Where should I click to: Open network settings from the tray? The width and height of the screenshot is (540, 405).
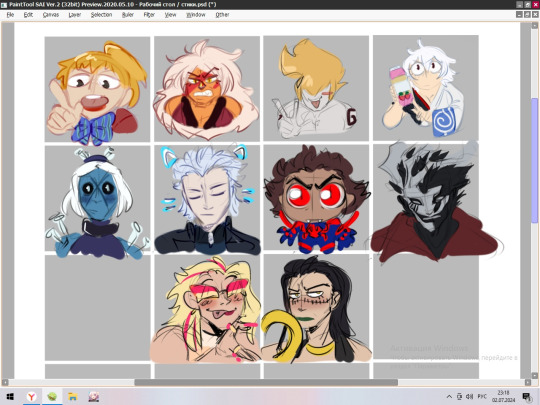pos(459,397)
